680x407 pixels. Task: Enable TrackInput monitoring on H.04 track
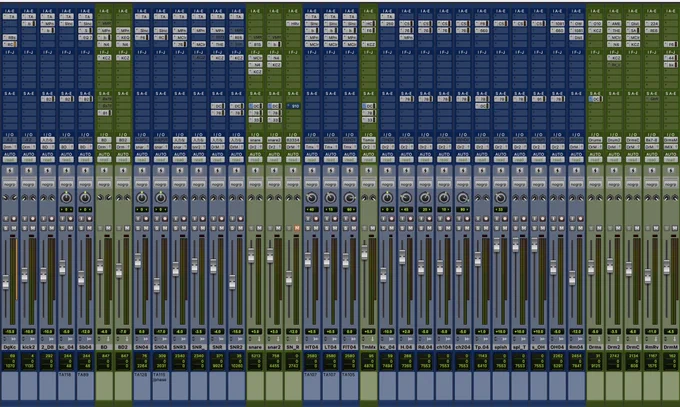coord(402,219)
